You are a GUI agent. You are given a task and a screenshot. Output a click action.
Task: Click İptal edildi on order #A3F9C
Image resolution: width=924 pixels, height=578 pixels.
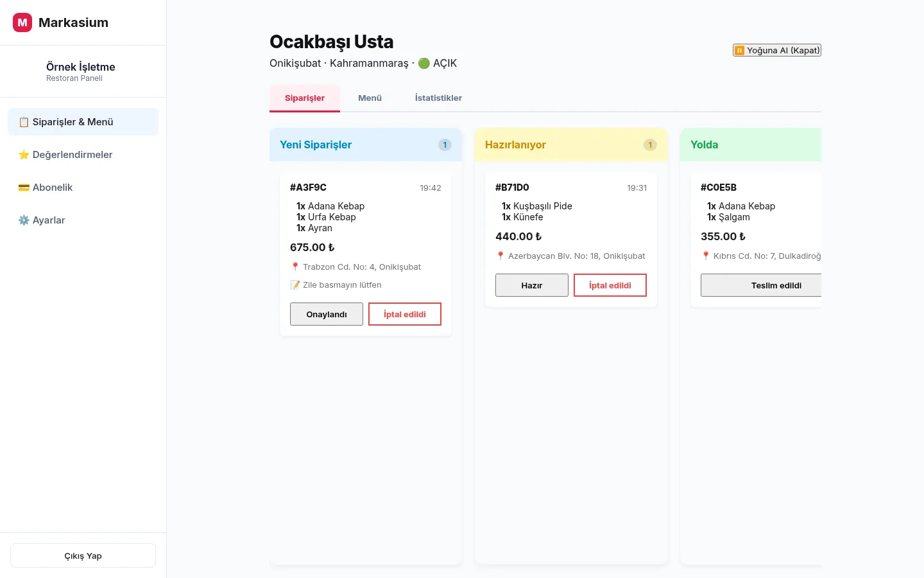pos(405,314)
